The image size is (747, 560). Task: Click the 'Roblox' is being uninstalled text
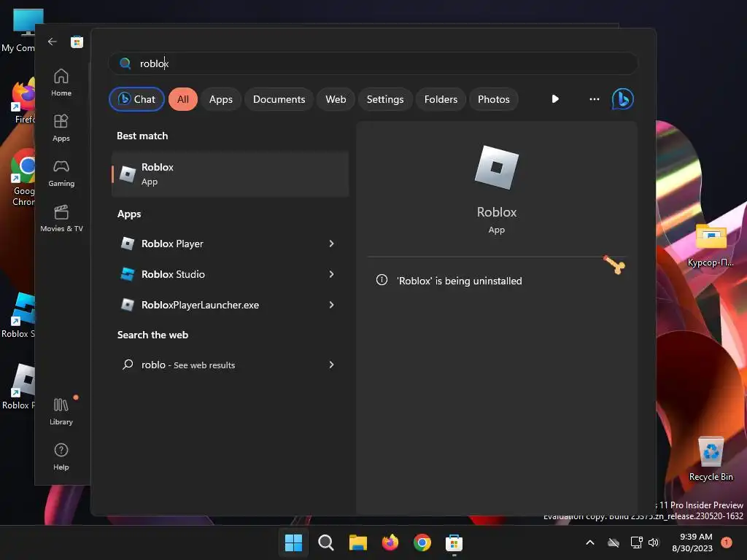click(460, 281)
